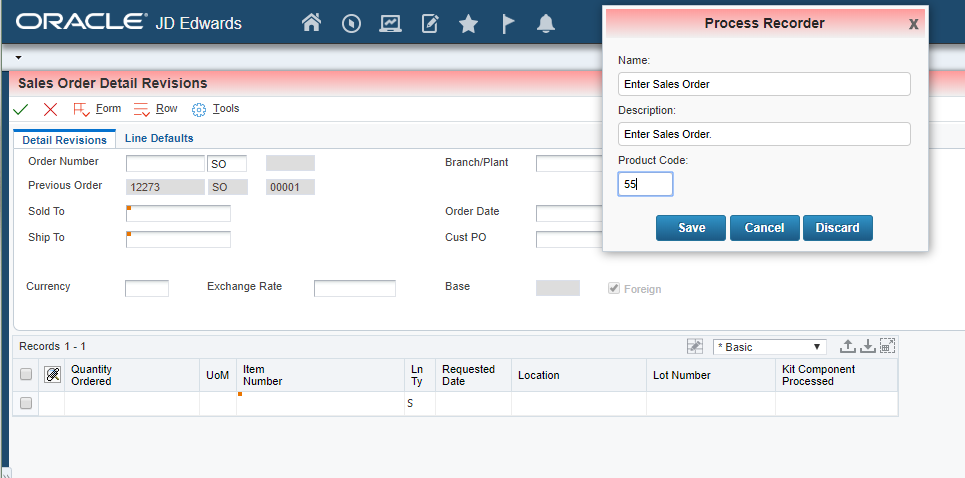This screenshot has width=965, height=478.
Task: Open the Recent Reports clock icon
Action: pyautogui.click(x=351, y=24)
